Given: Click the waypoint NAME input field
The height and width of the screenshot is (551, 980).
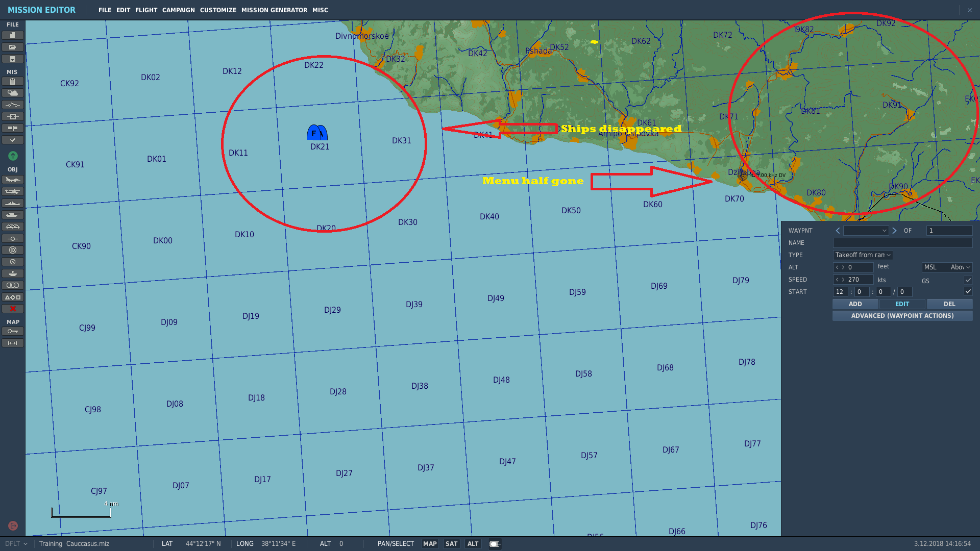Looking at the screenshot, I should [x=902, y=243].
